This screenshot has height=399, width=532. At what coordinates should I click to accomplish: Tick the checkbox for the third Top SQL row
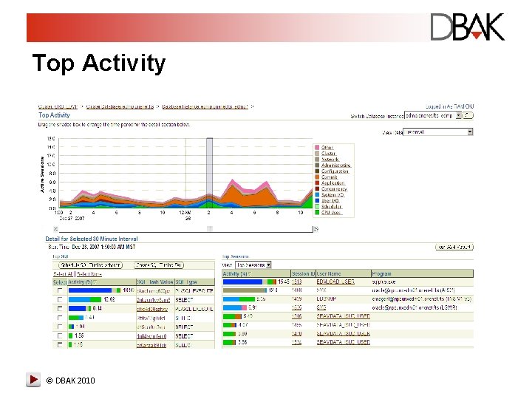(60, 308)
